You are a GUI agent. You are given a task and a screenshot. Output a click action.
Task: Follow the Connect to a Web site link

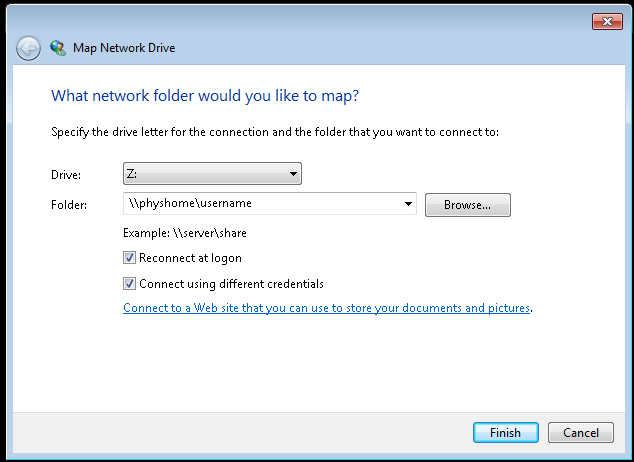pyautogui.click(x=326, y=308)
